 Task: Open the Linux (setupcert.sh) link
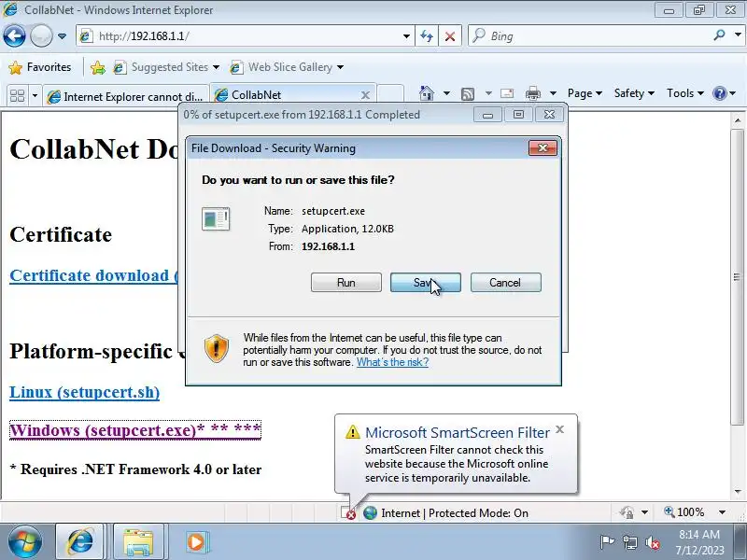pos(84,392)
